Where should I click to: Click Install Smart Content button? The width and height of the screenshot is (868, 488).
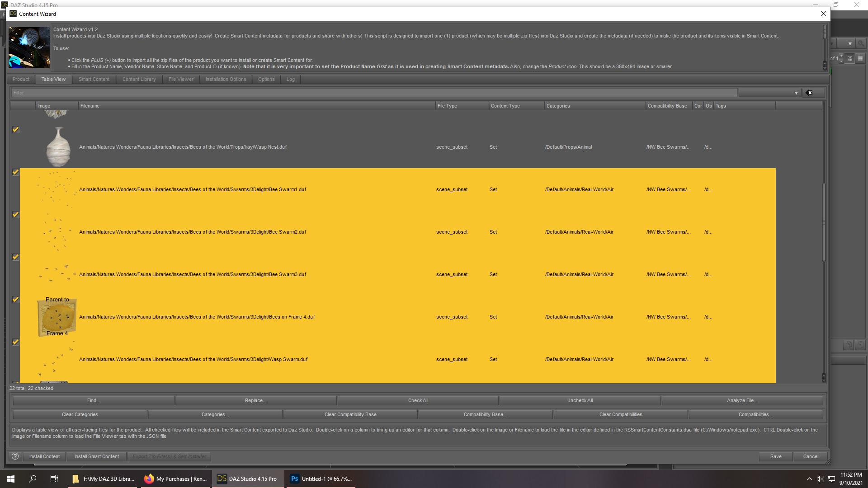pyautogui.click(x=97, y=456)
